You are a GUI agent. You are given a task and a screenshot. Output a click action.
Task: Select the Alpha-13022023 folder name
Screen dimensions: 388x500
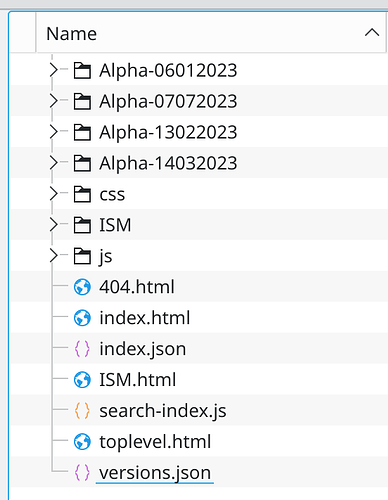click(x=168, y=132)
